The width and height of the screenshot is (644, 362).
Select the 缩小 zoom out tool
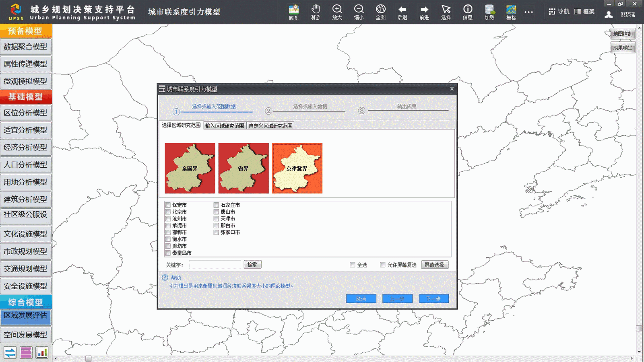[x=359, y=12]
